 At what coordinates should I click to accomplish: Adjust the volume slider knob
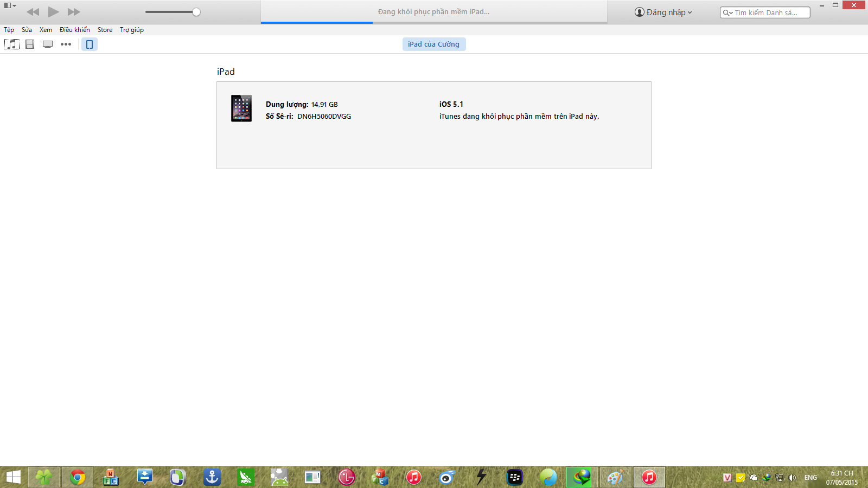coord(196,12)
